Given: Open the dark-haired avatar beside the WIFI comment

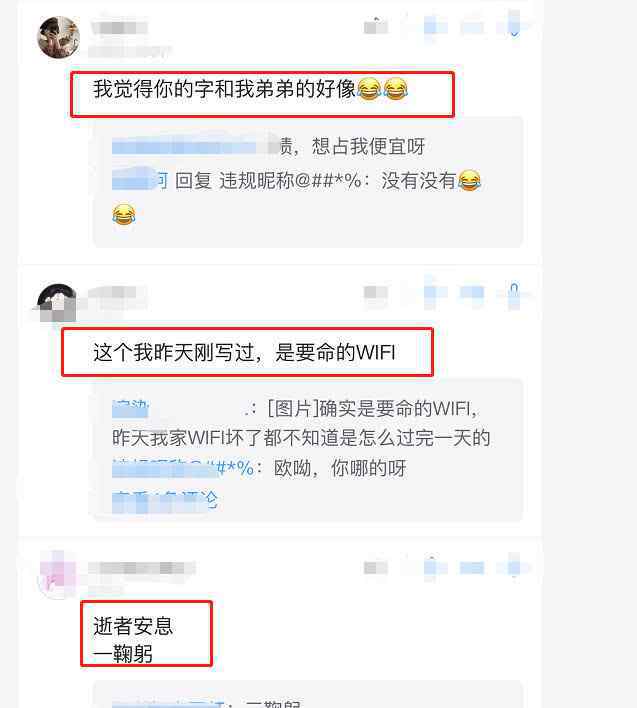Looking at the screenshot, I should [57, 303].
